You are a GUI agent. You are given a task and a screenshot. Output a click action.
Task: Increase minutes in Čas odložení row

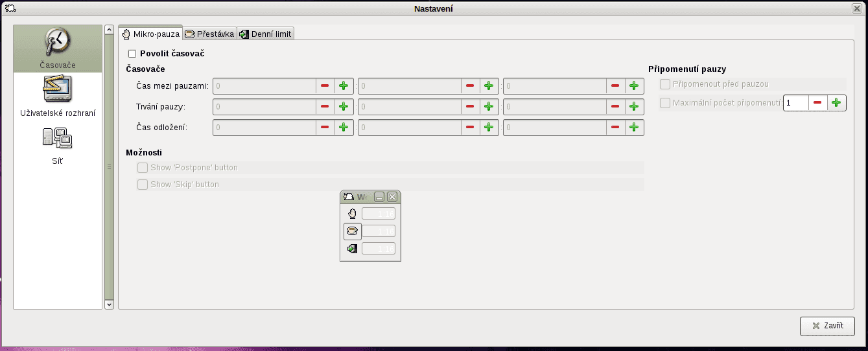[x=489, y=128]
